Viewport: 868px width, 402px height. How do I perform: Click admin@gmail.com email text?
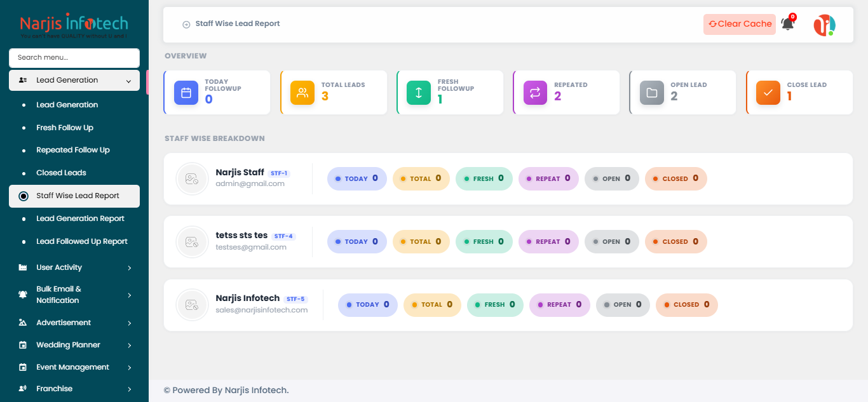coord(250,184)
